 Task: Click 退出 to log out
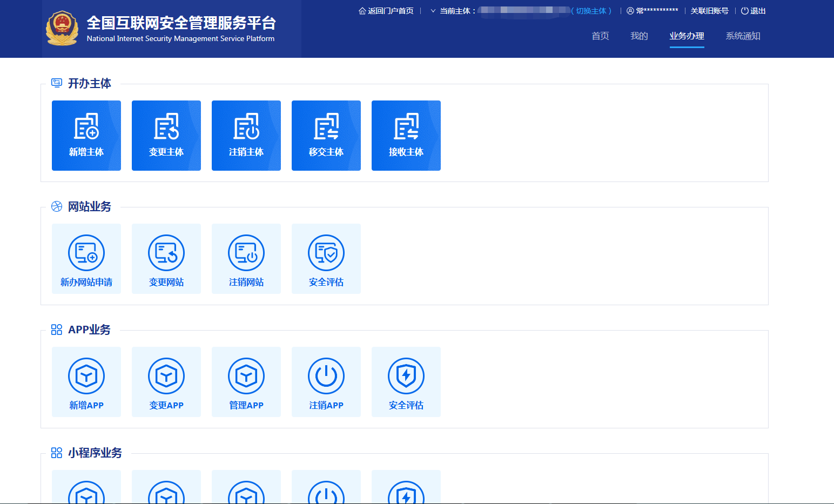coord(758,10)
